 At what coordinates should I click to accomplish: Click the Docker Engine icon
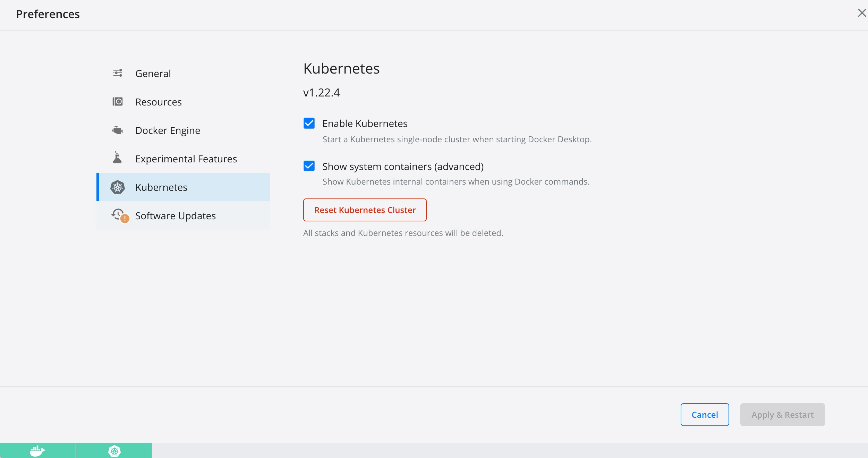(118, 130)
